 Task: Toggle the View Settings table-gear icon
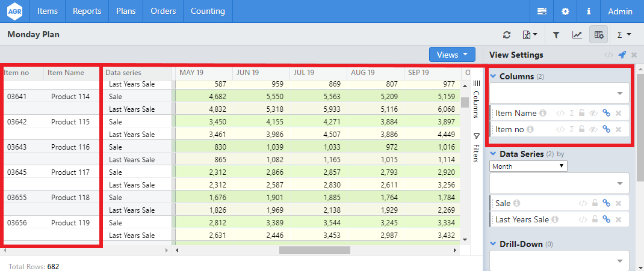(x=599, y=35)
